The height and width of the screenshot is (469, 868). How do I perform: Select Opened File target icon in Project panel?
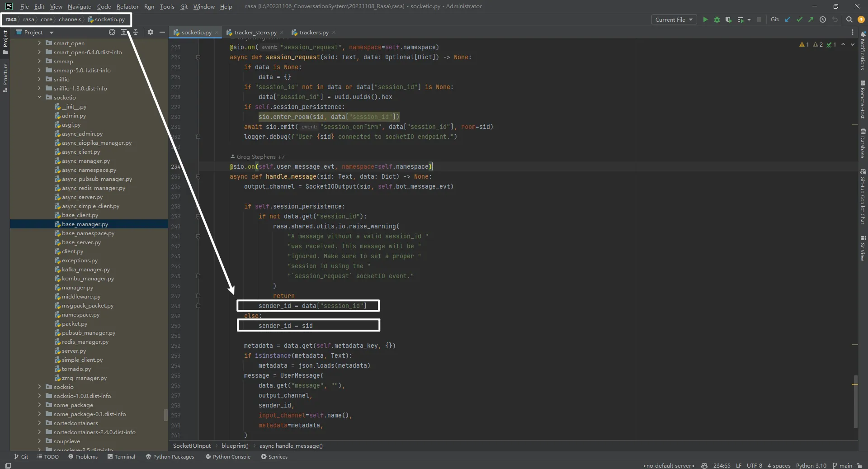click(x=112, y=32)
